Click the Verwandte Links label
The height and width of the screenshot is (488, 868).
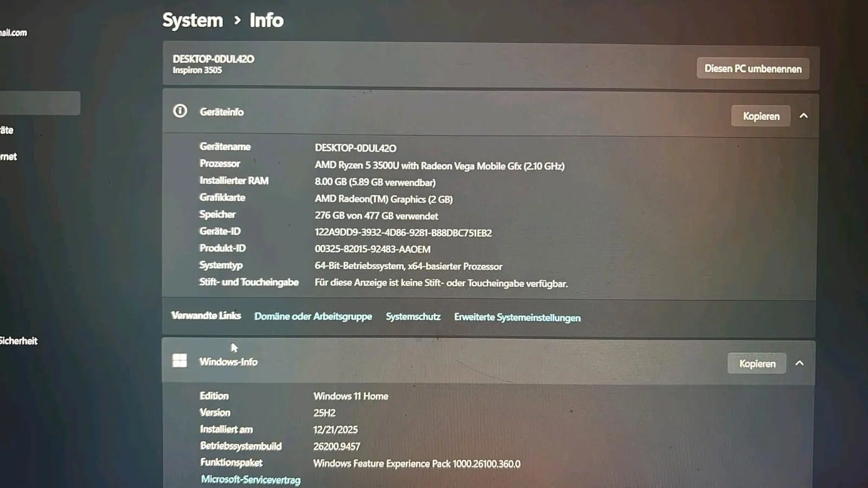click(x=206, y=316)
